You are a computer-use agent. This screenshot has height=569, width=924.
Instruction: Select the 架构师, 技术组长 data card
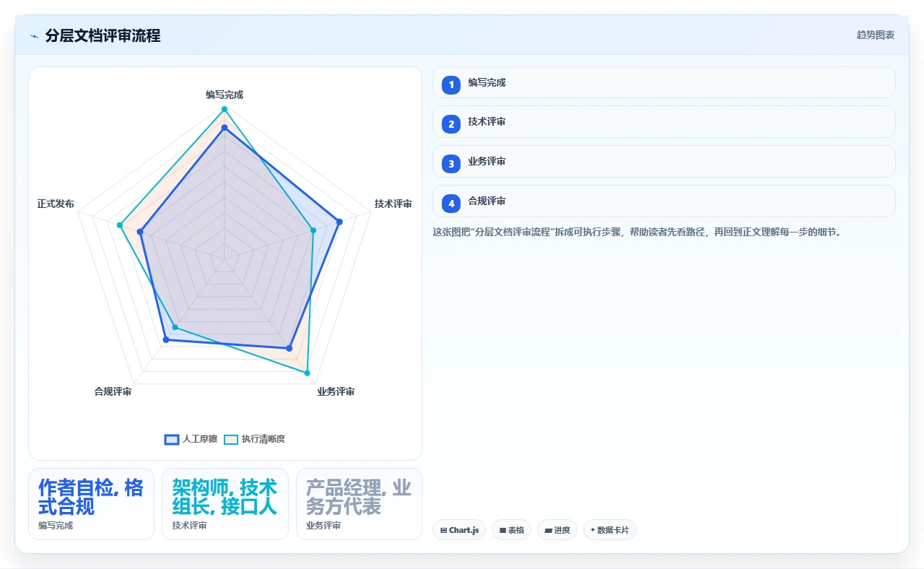coord(225,504)
